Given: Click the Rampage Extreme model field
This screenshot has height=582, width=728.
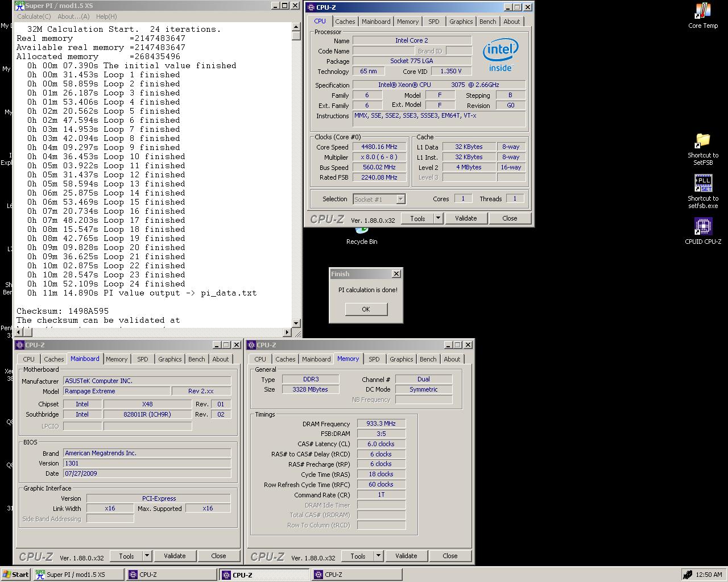Looking at the screenshot, I should click(x=117, y=391).
